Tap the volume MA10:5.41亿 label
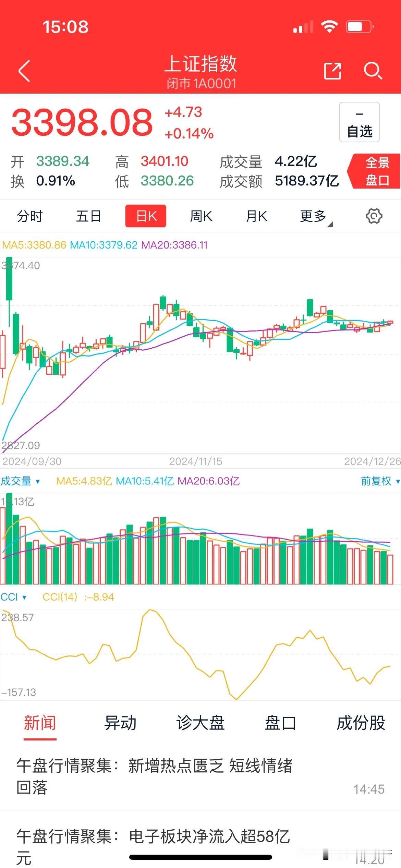 click(x=145, y=481)
